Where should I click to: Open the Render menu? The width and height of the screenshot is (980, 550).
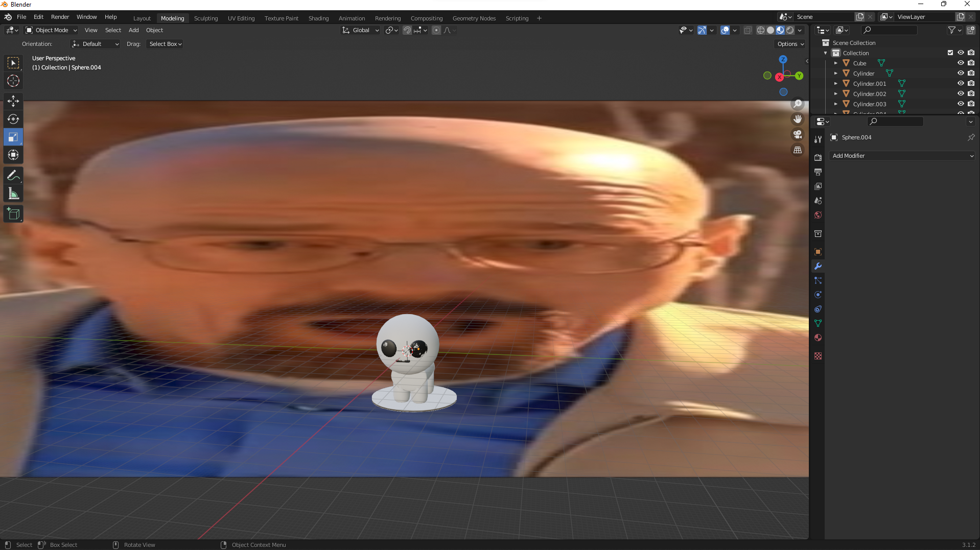click(x=60, y=17)
